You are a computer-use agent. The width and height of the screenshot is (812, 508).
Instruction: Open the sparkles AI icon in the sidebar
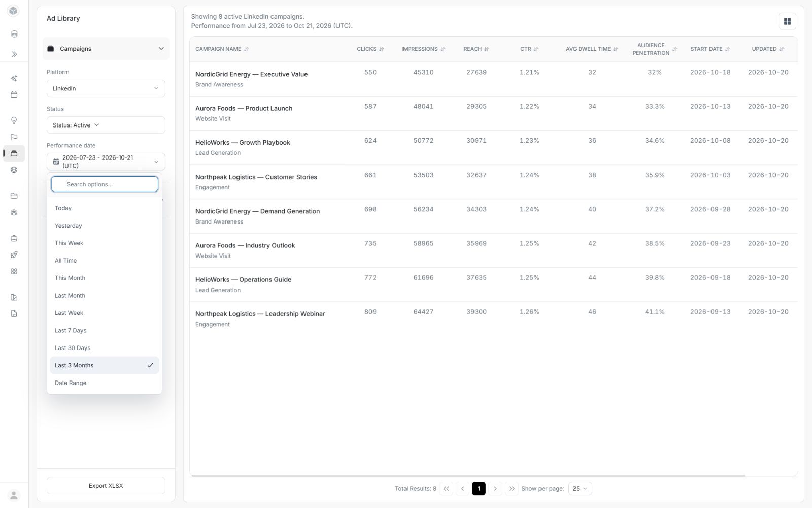14,78
